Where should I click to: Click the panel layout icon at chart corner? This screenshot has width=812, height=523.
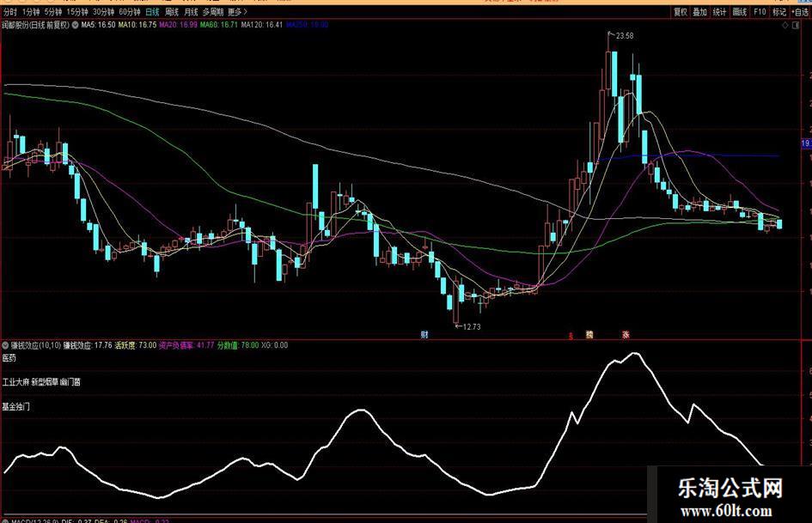point(796,25)
